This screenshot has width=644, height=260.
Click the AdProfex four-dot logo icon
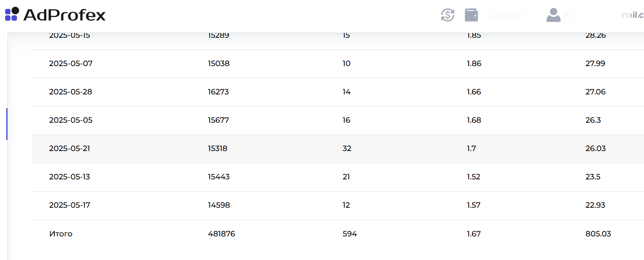pyautogui.click(x=12, y=14)
